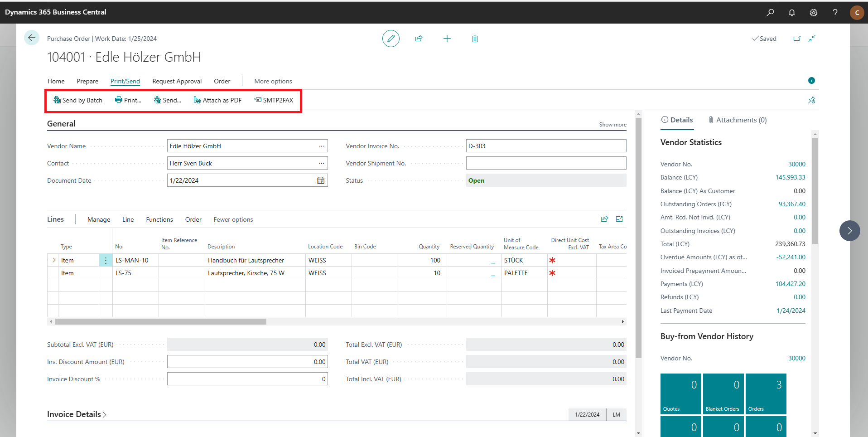Click Fewer options in Lines

[233, 219]
